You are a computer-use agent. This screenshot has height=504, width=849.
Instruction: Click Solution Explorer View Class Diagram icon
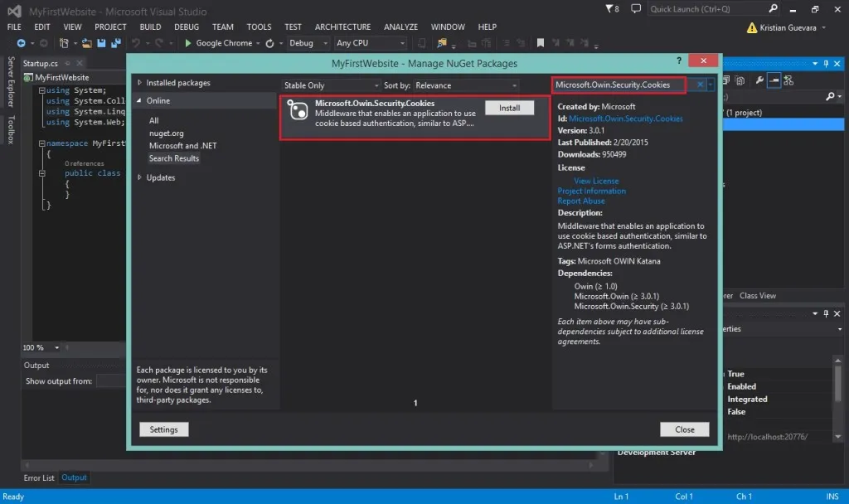(788, 80)
